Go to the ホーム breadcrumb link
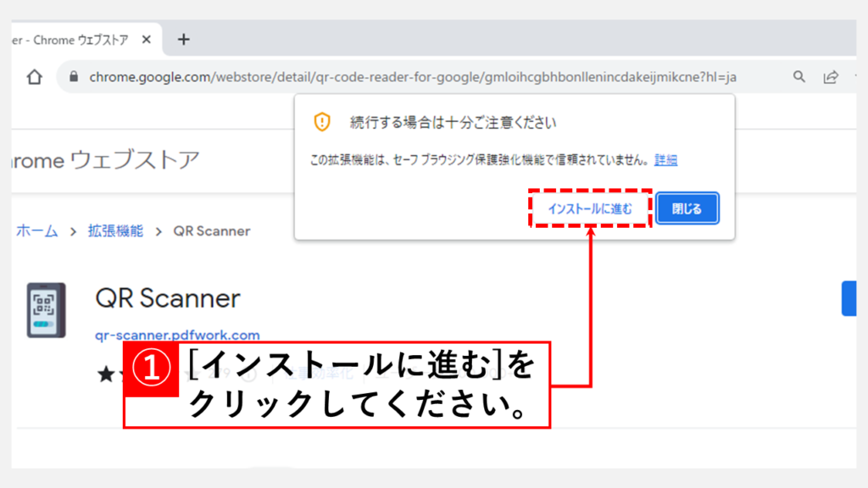Screen dimensions: 868x488 pyautogui.click(x=36, y=230)
